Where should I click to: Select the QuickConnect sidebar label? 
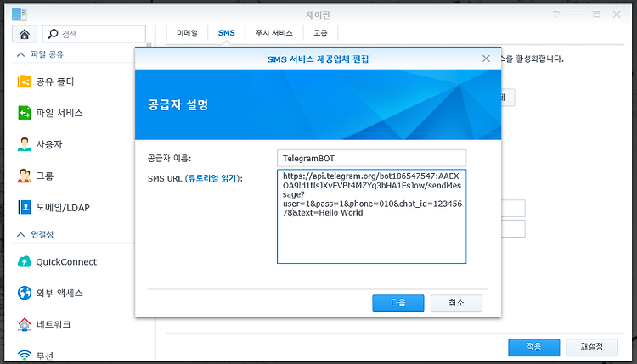point(66,262)
